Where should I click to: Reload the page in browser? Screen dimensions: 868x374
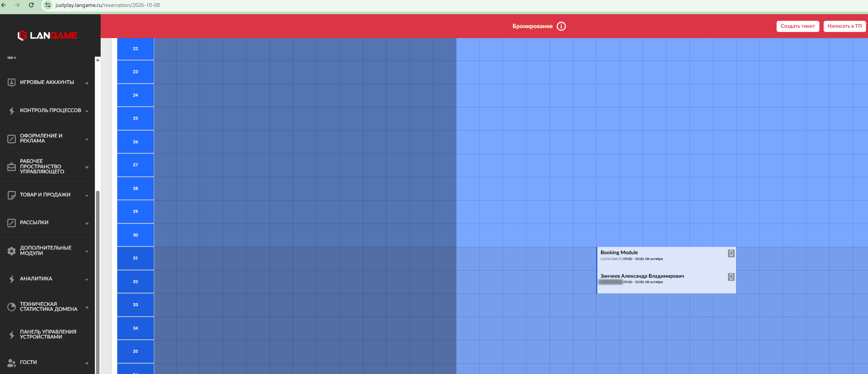31,5
